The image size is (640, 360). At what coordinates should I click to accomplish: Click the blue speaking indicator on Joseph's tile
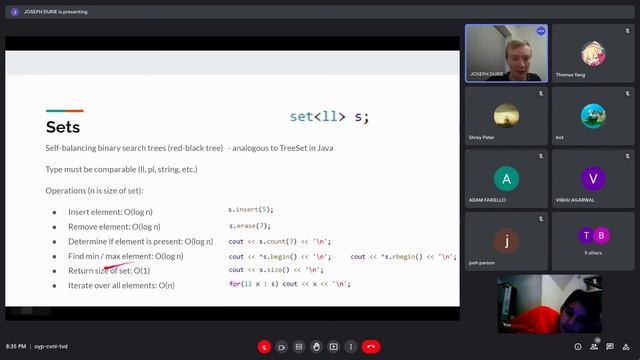coord(541,31)
